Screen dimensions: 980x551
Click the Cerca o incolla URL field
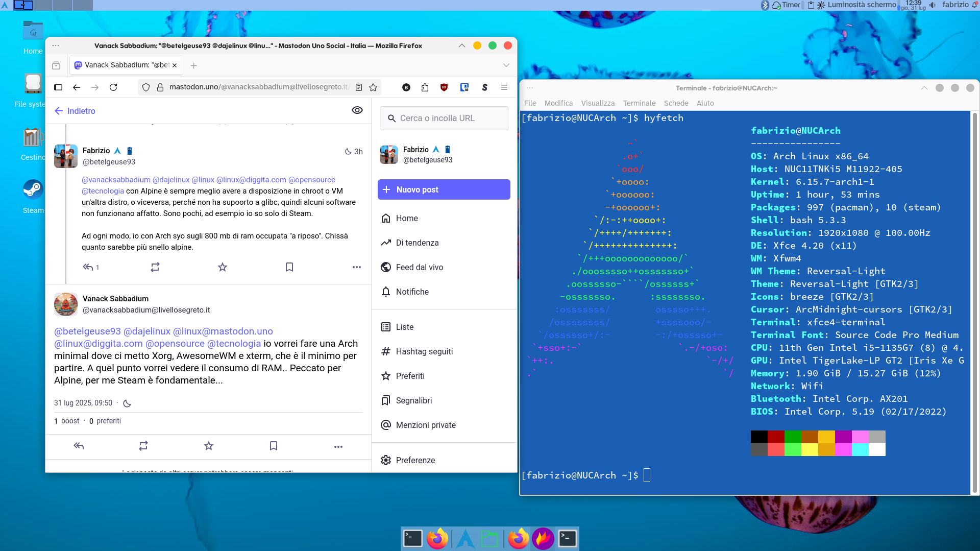[444, 118]
